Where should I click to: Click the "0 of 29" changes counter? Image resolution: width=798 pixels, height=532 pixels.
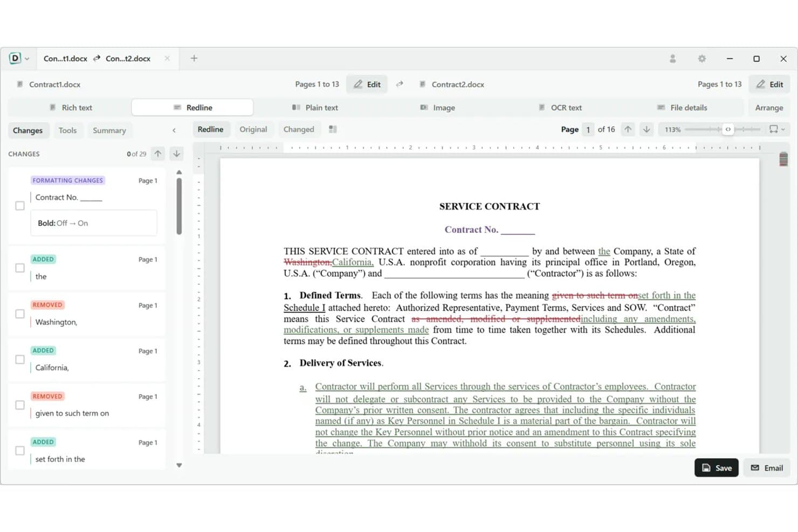(x=136, y=154)
